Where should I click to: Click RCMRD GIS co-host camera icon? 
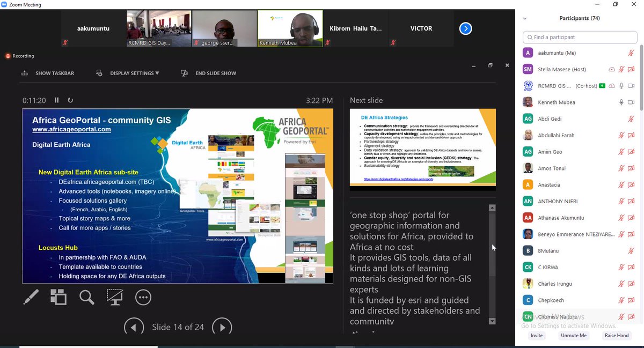(632, 86)
